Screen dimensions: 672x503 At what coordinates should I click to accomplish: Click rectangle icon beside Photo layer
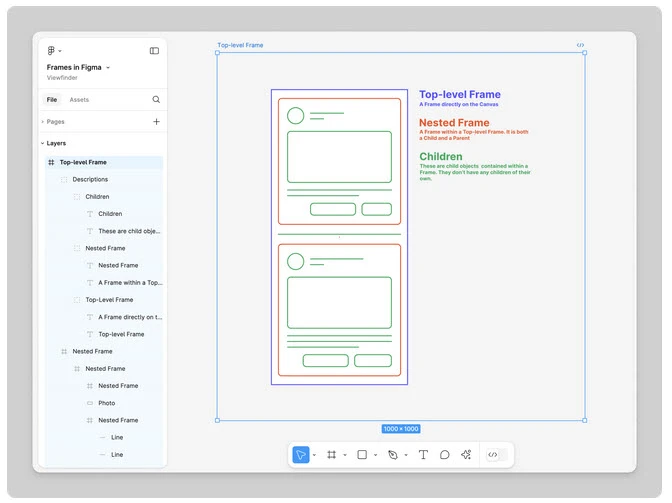pyautogui.click(x=90, y=403)
